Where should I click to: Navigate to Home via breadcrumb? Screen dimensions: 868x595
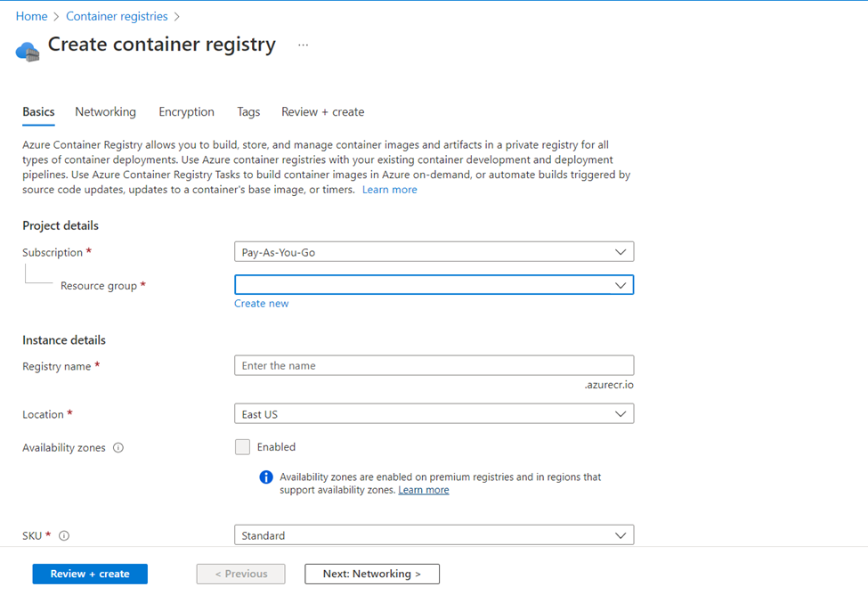click(31, 16)
